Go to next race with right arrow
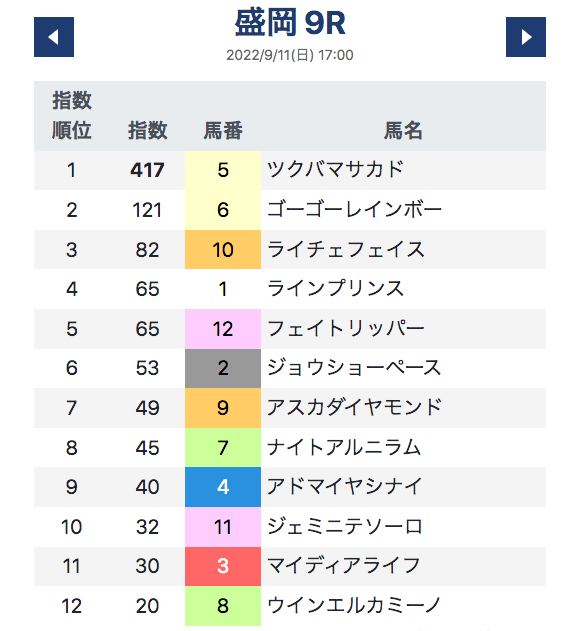The height and width of the screenshot is (631, 576). coord(525,37)
